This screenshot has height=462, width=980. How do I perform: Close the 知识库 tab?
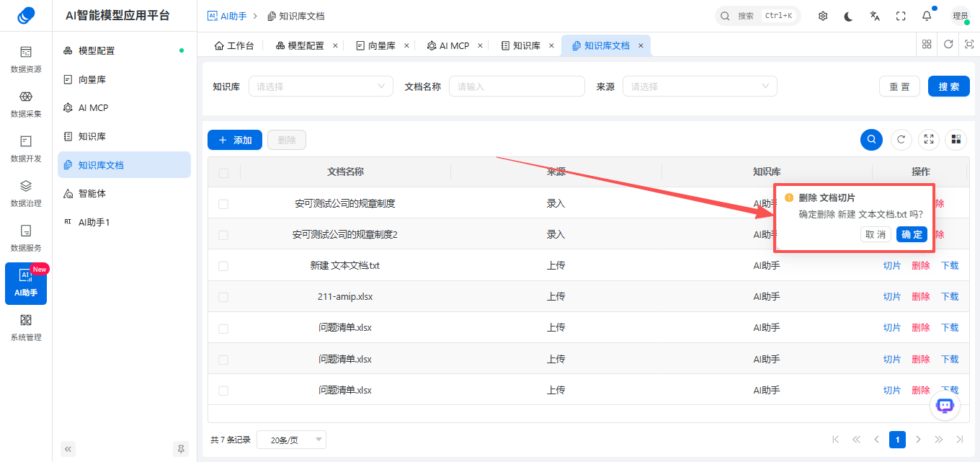coord(551,45)
